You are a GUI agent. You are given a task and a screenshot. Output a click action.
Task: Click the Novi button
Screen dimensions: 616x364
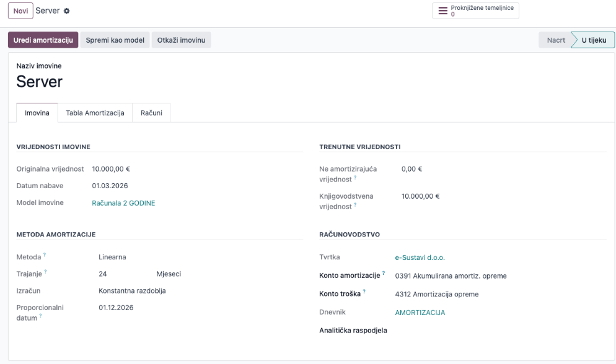(x=20, y=11)
